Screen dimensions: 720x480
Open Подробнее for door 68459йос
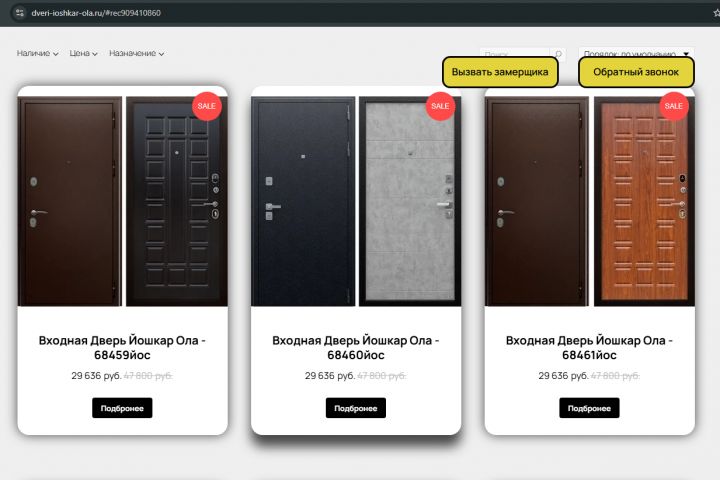point(122,408)
